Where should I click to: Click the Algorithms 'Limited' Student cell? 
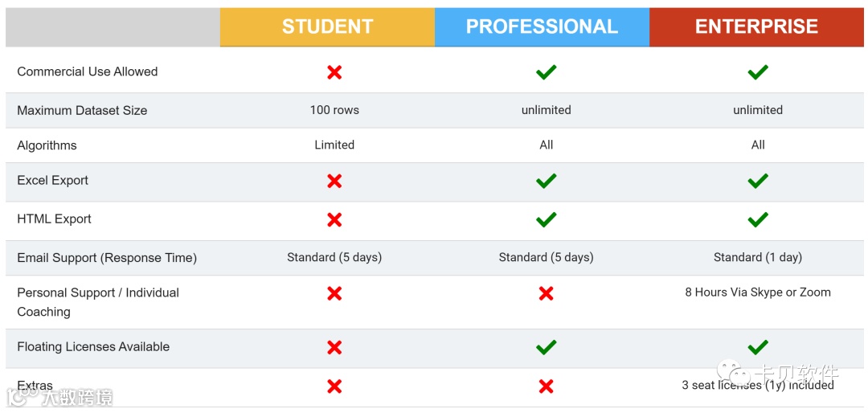(x=334, y=145)
